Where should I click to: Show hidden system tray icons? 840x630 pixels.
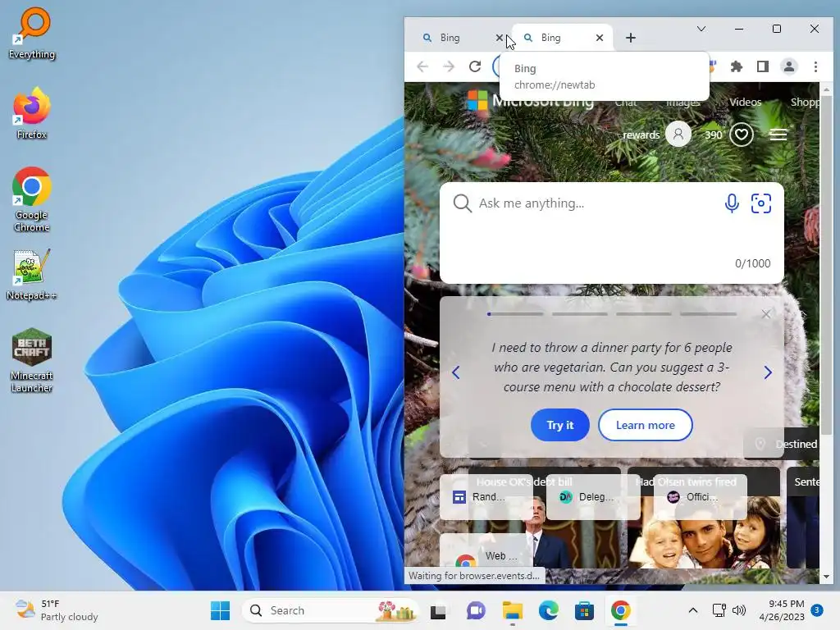coord(692,610)
